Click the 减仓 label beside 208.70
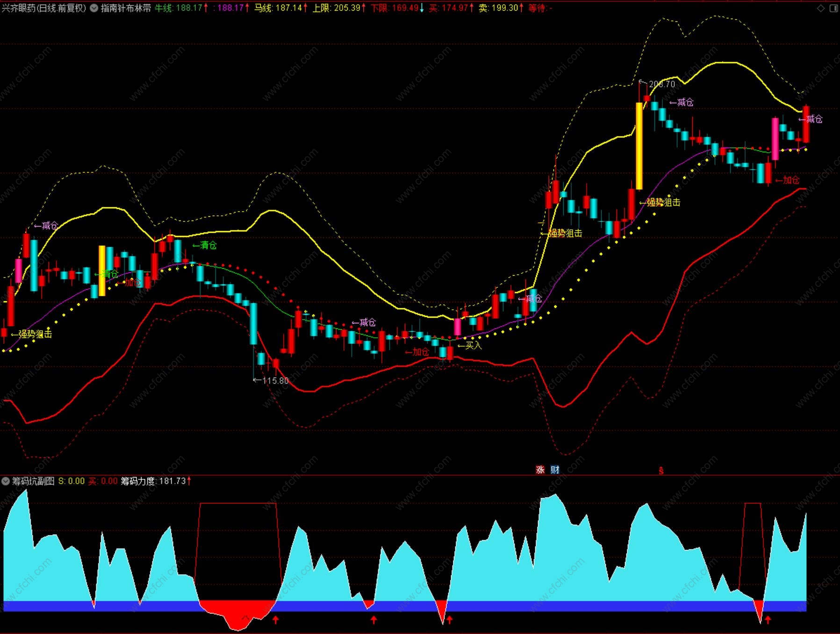 (x=682, y=102)
